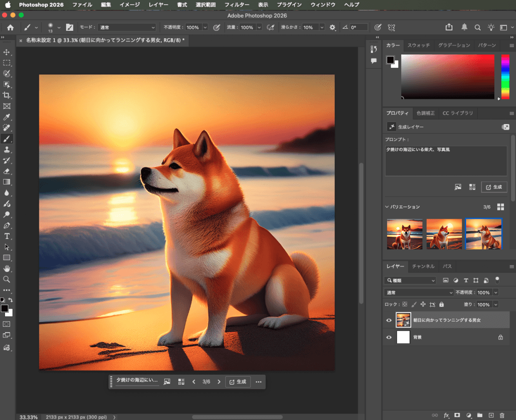
Task: Click the layer style fx icon
Action: (446, 415)
